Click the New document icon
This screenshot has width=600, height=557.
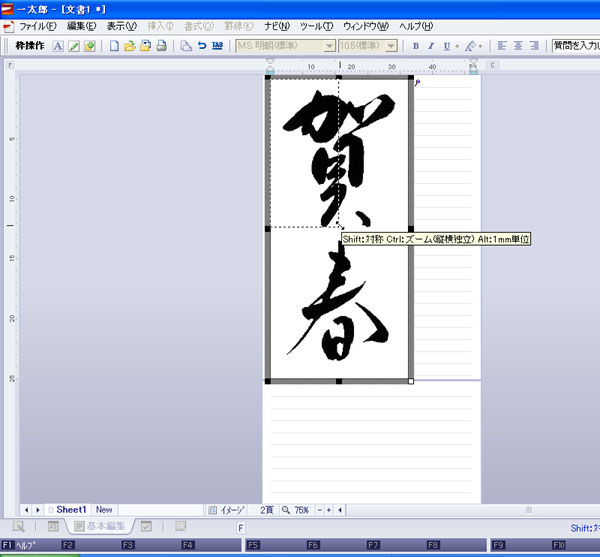coord(114,46)
